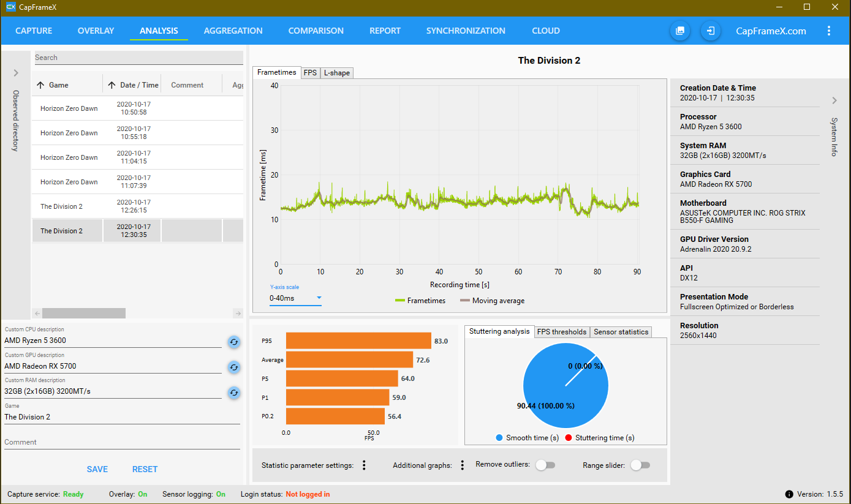Viewport: 851px width, 504px height.
Task: Select Horizon Zero Dawn record from 10:55:18
Action: pyautogui.click(x=137, y=133)
